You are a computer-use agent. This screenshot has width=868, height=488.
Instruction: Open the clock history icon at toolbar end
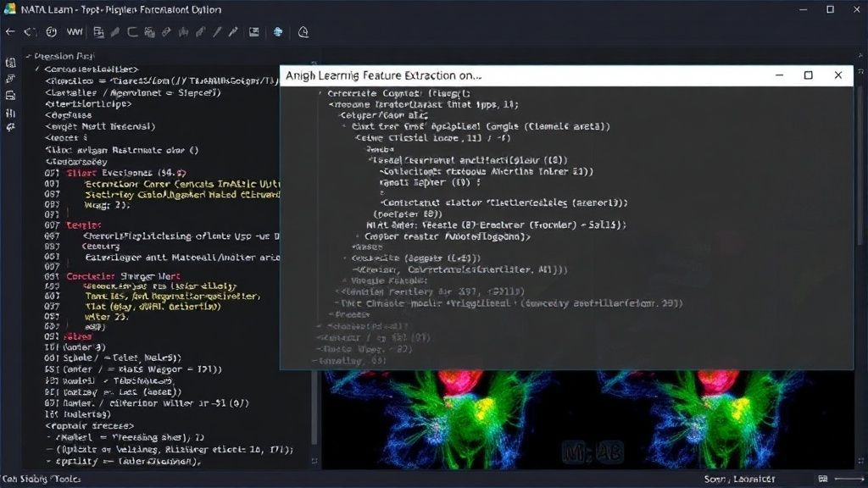coord(303,32)
